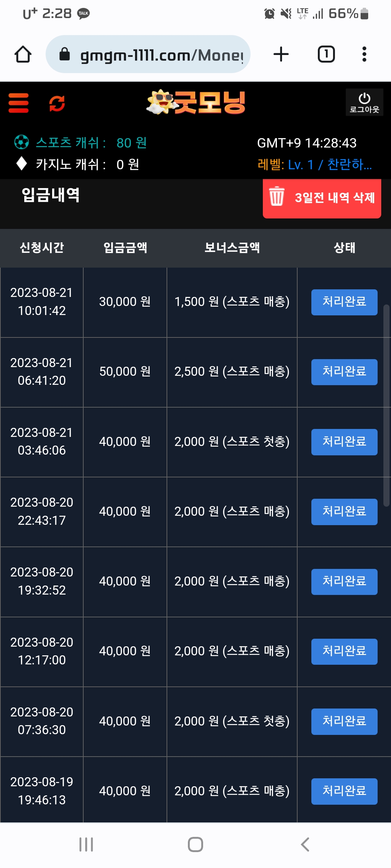The image size is (391, 868).
Task: Click 3일전 내역 삭제 delete button
Action: point(322,198)
